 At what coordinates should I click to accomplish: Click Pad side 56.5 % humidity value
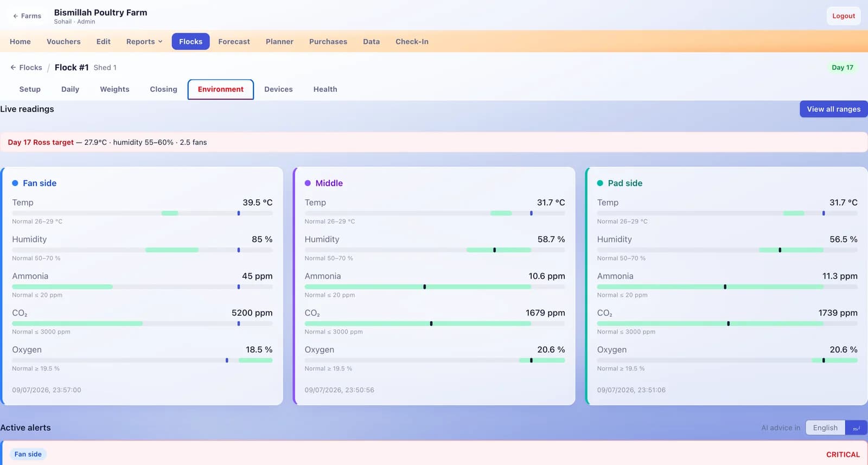click(844, 239)
